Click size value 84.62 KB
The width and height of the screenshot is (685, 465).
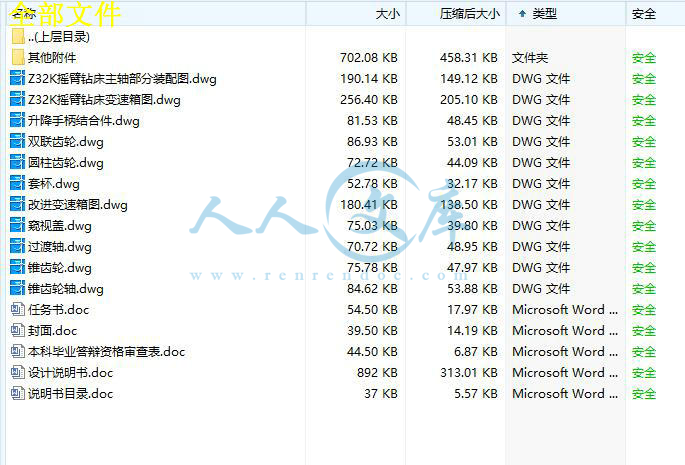tap(372, 288)
